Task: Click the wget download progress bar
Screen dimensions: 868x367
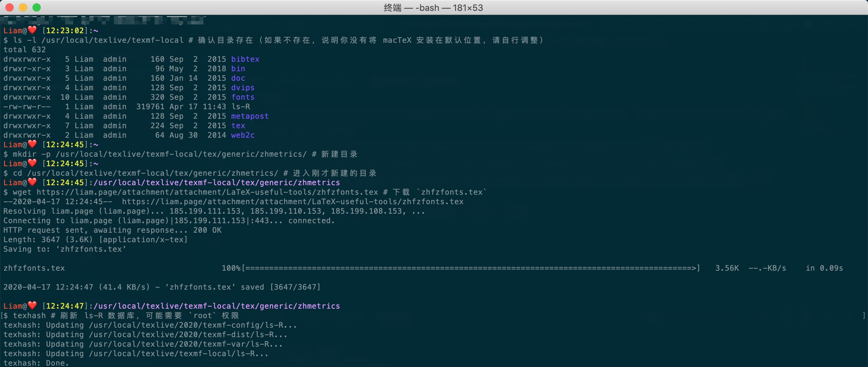Action: (x=471, y=268)
